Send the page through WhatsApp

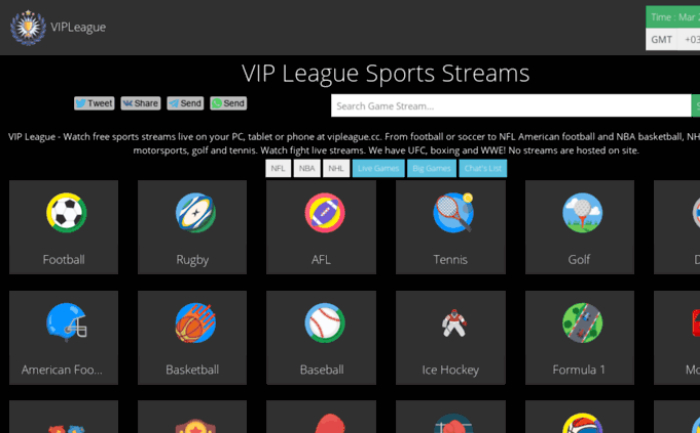[229, 104]
